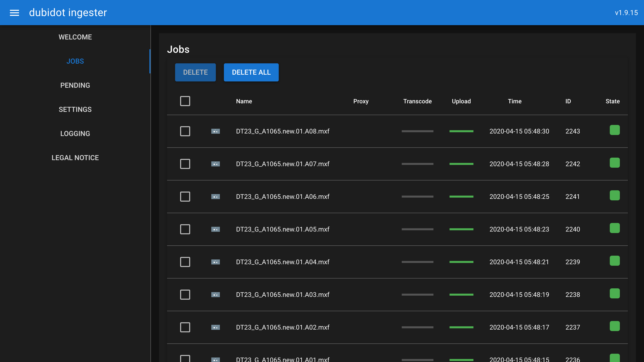Toggle the select-all checkbox in header
Image resolution: width=644 pixels, height=362 pixels.
pos(185,101)
